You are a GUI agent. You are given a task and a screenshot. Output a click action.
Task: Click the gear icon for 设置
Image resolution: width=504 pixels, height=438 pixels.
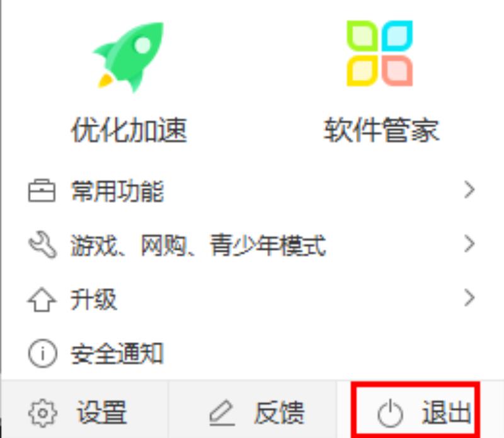(x=43, y=413)
